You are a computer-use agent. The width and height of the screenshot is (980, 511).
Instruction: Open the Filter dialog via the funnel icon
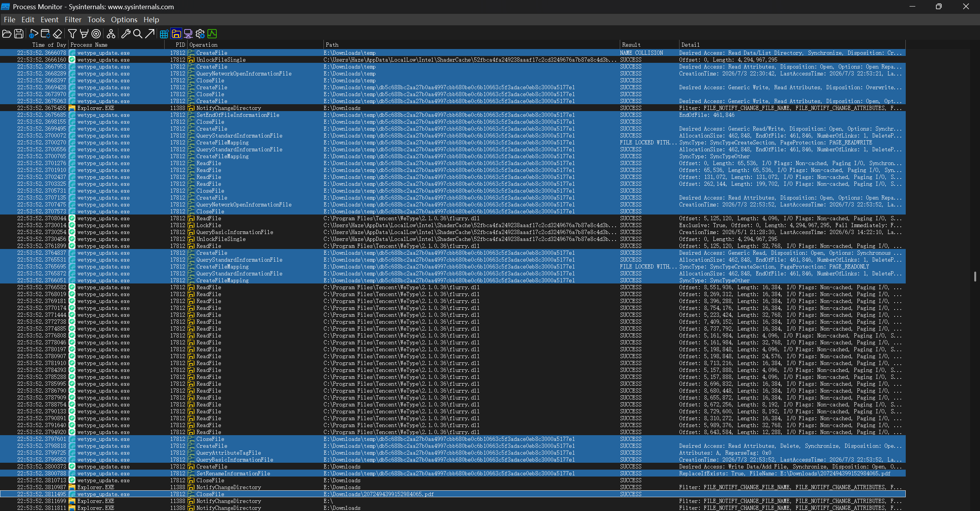tap(72, 34)
